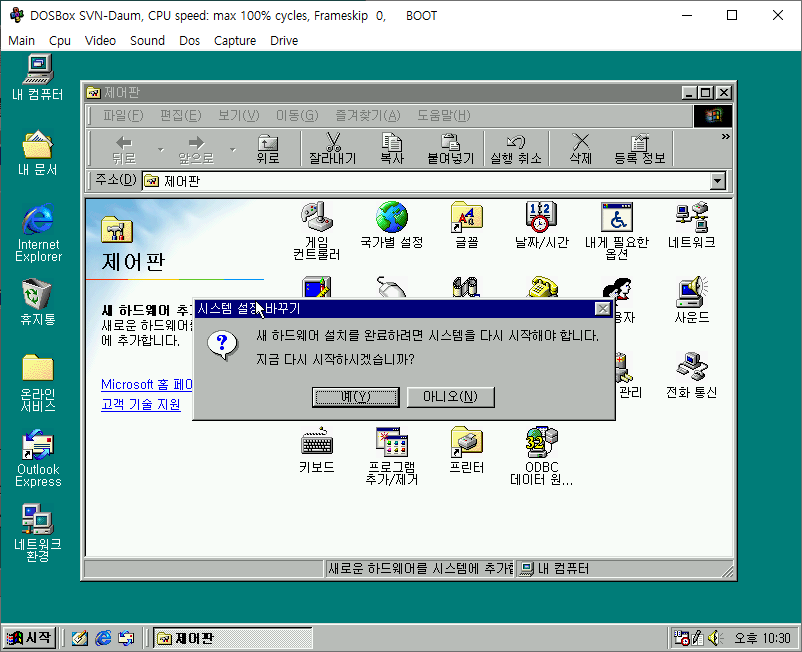
Task: Open 글꼴 fonts folder icon
Action: (x=466, y=225)
